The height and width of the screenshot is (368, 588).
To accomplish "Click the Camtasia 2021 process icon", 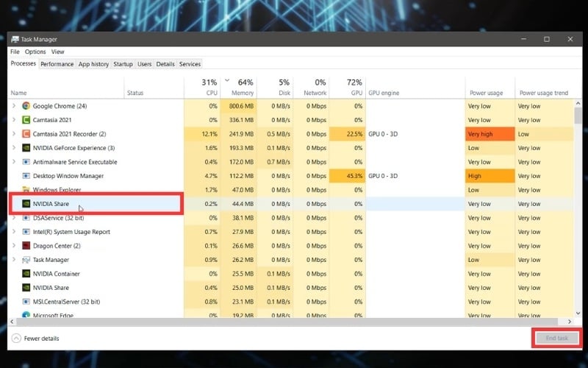I will [26, 120].
